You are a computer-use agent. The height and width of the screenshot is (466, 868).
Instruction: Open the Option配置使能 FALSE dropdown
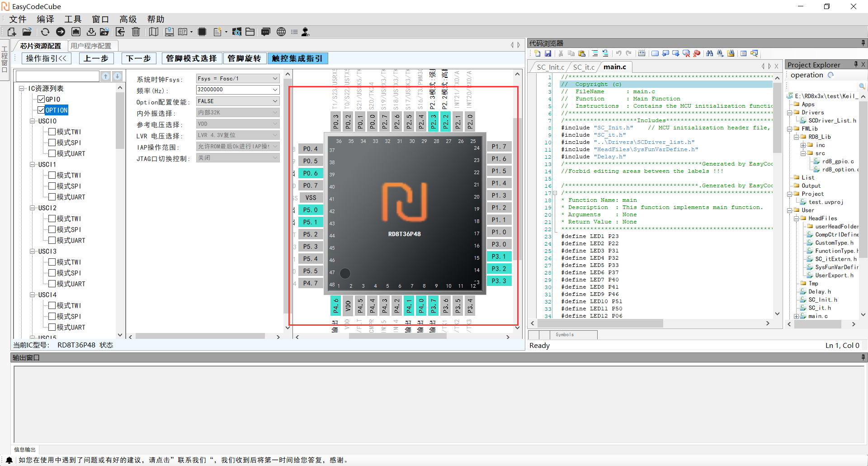coord(238,101)
